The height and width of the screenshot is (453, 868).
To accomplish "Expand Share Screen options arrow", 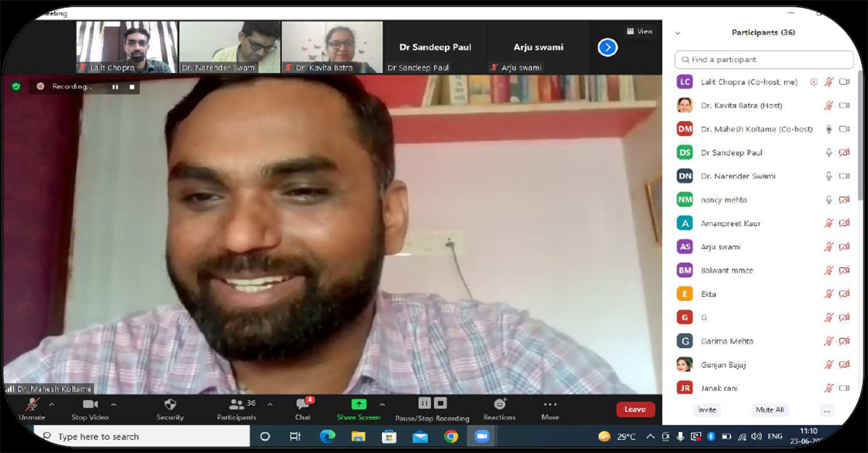I will pos(382,404).
